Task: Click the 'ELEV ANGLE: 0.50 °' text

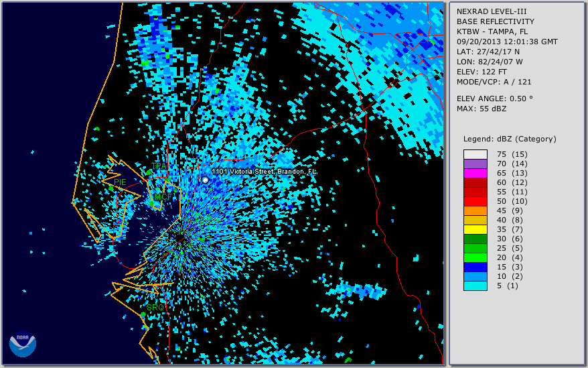Action: (x=495, y=99)
